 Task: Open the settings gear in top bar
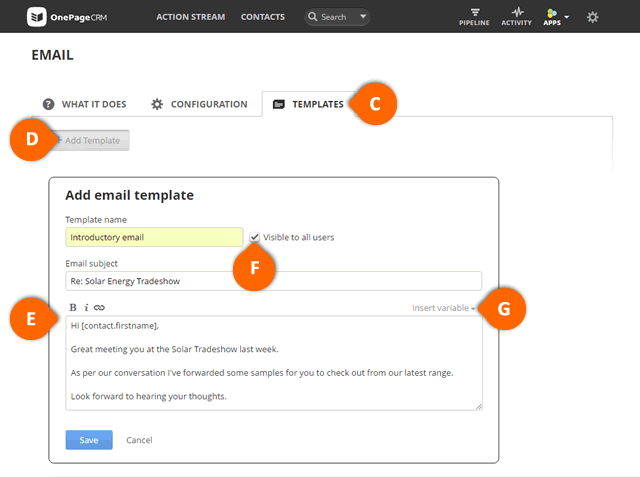click(592, 17)
